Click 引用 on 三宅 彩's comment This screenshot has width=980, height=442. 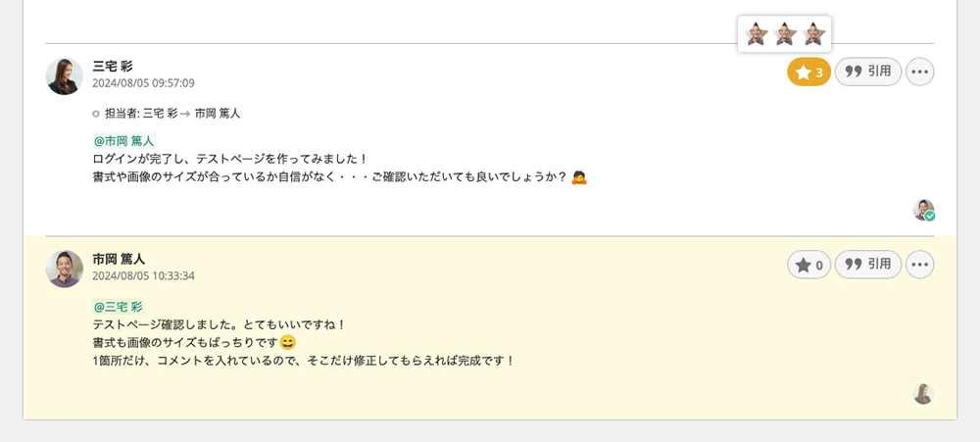click(x=868, y=72)
